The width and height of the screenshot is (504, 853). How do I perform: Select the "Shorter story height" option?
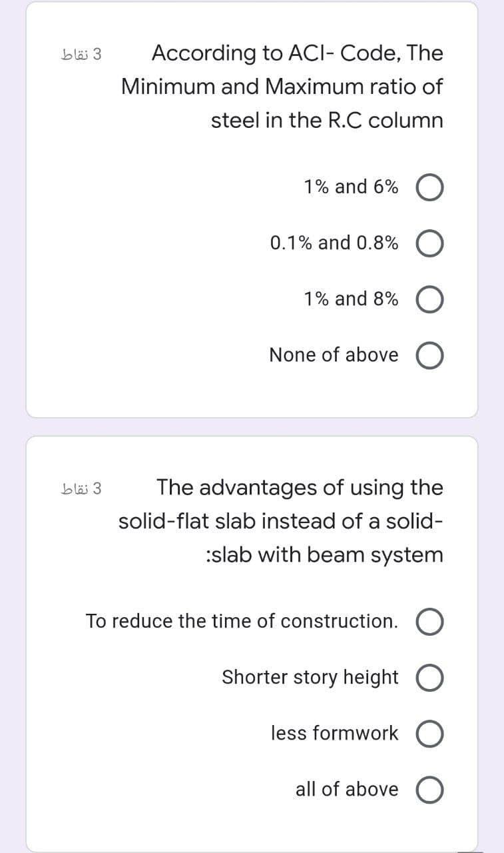click(429, 678)
